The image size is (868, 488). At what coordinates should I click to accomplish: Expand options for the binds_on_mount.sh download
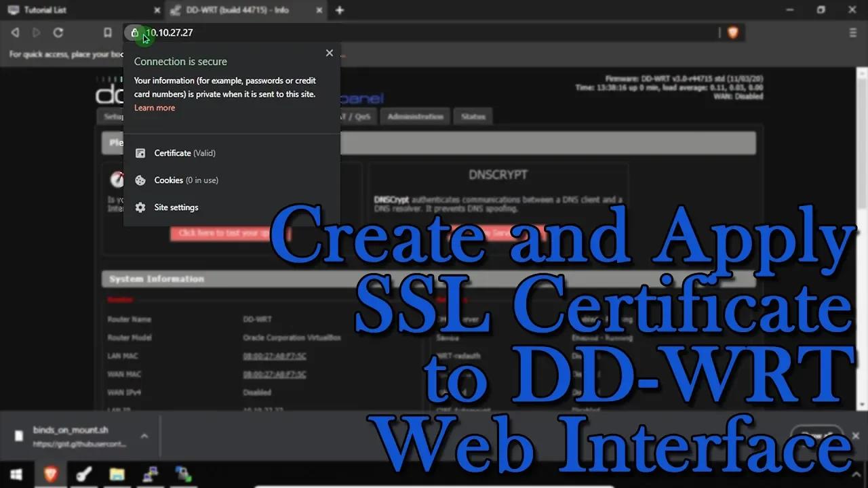144,437
